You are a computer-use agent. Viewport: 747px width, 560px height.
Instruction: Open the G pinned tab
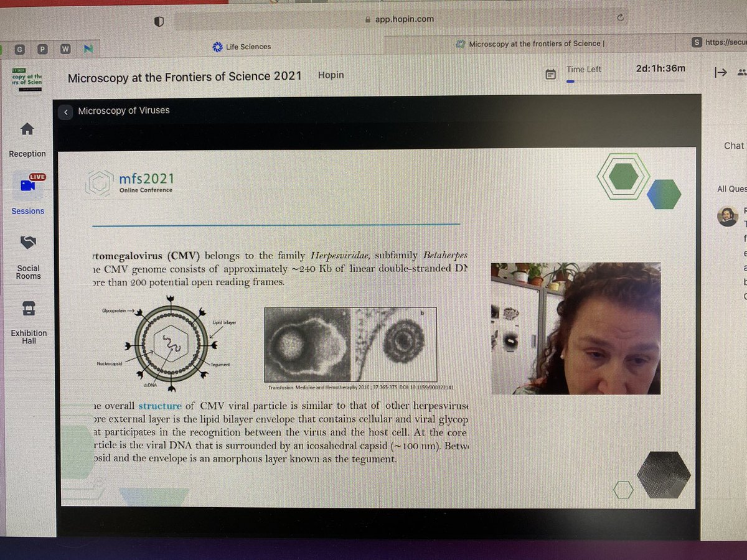[x=21, y=49]
